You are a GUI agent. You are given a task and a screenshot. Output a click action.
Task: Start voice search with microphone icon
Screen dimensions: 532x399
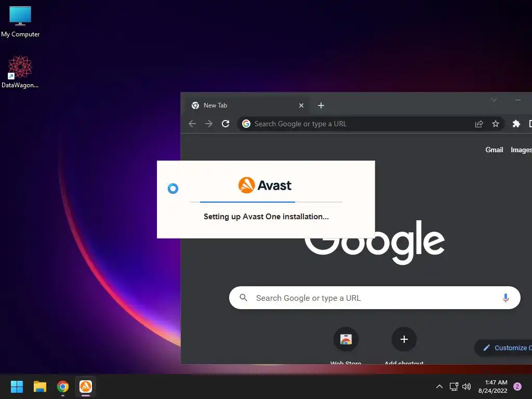point(506,298)
